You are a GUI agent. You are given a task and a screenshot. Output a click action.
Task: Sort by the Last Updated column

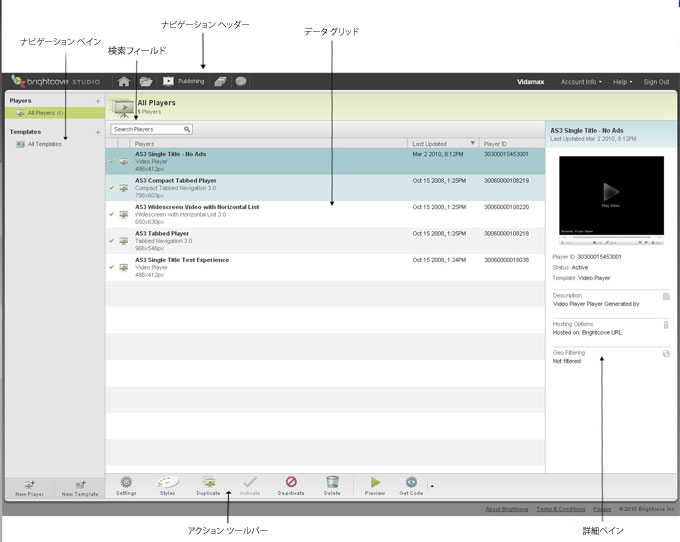click(x=443, y=144)
